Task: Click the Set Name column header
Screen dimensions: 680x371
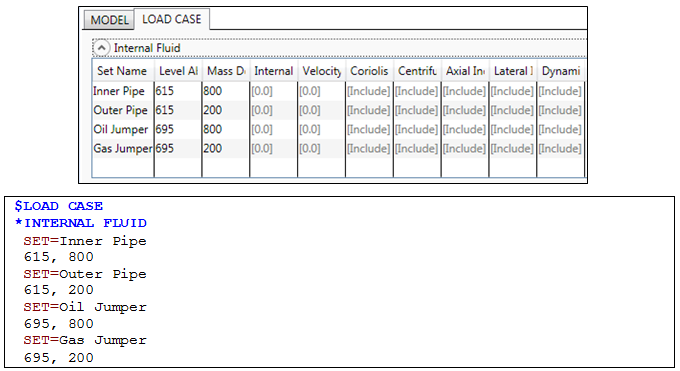Action: pyautogui.click(x=123, y=71)
